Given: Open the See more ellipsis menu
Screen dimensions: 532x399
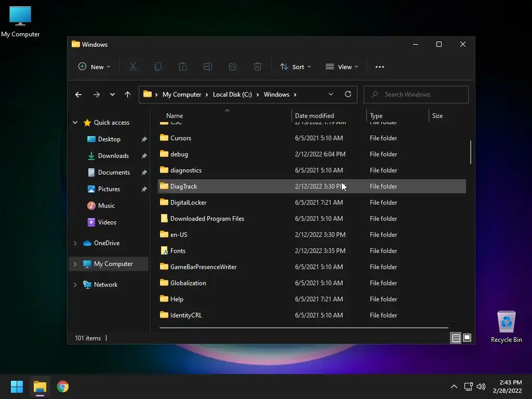Looking at the screenshot, I should tap(380, 67).
